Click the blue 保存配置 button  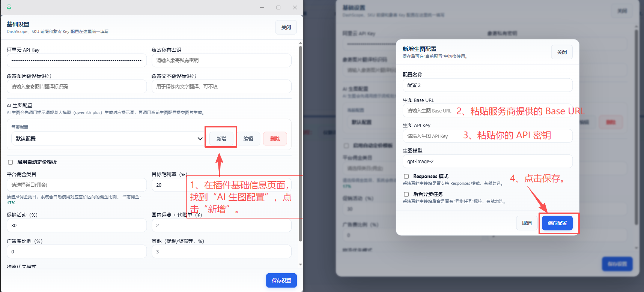(557, 223)
